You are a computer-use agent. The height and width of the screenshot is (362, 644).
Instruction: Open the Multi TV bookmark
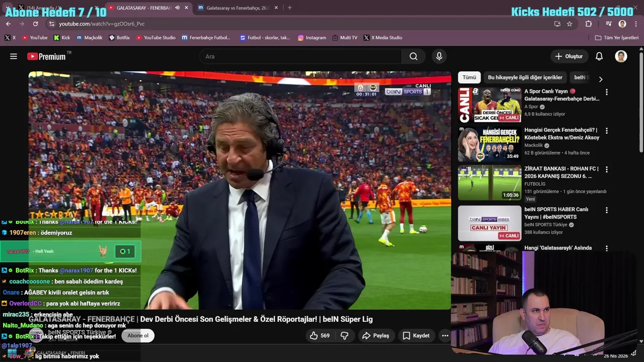[345, 38]
